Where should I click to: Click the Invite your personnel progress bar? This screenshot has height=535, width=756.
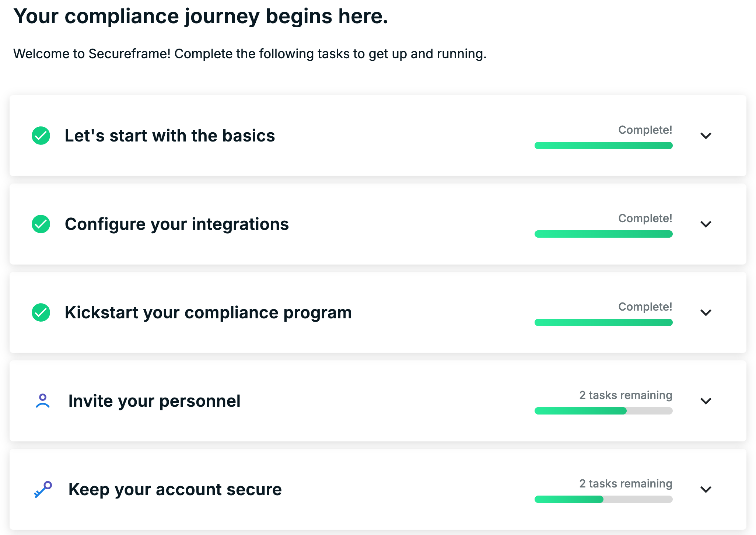click(x=603, y=411)
